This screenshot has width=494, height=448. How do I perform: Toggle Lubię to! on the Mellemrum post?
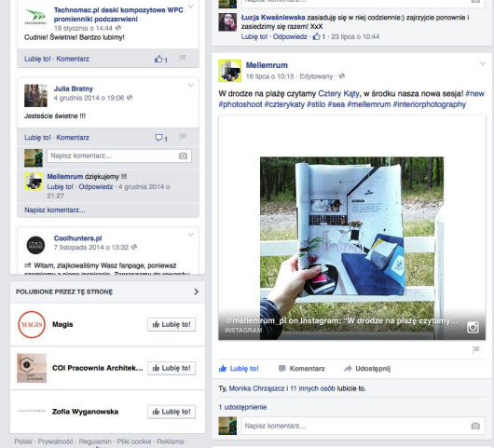(x=239, y=368)
